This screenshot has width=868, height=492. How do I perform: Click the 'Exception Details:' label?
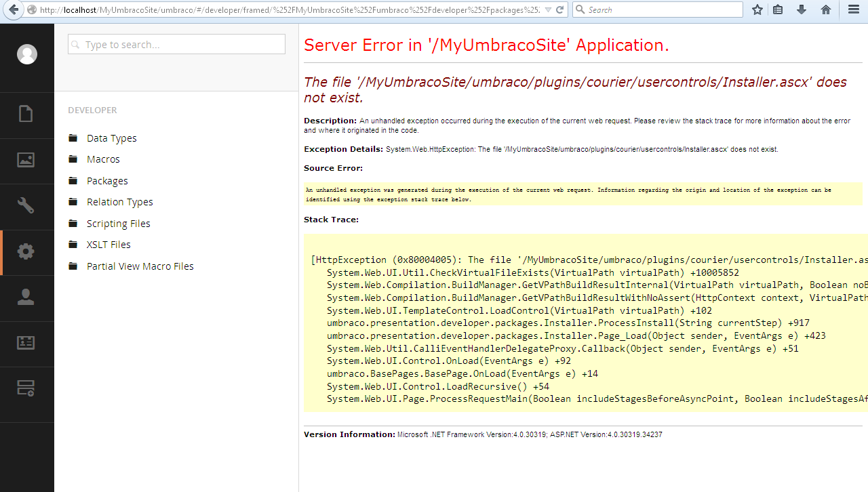pos(344,148)
